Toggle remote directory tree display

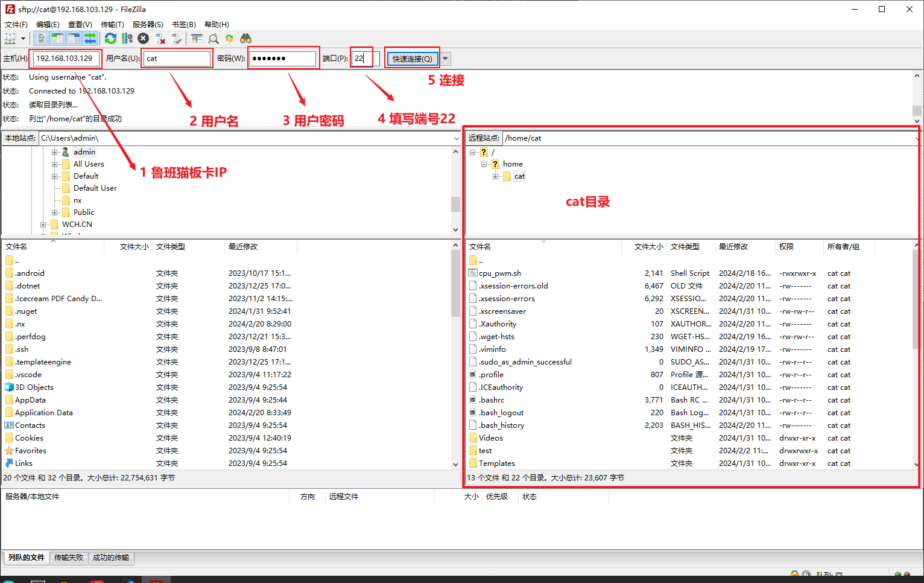pos(74,39)
